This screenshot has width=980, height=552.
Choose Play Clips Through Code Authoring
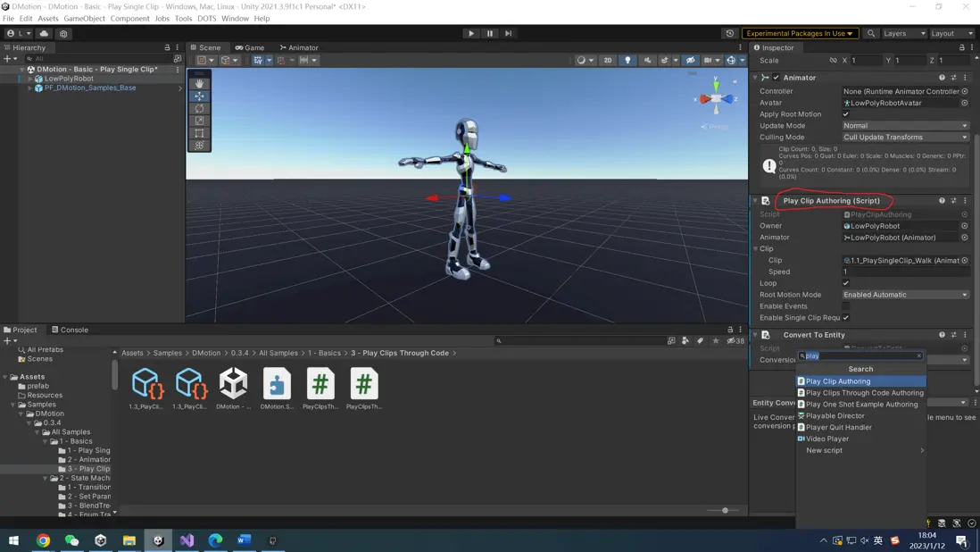click(x=864, y=393)
